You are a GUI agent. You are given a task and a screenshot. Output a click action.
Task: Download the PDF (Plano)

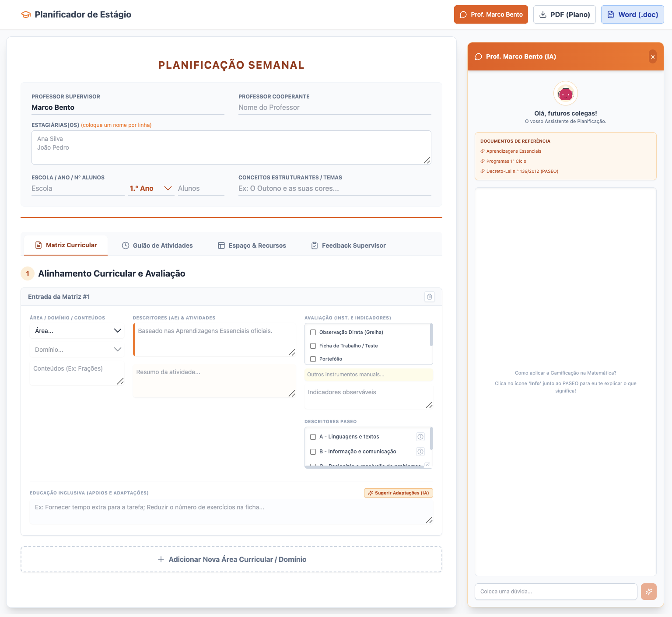(x=564, y=14)
